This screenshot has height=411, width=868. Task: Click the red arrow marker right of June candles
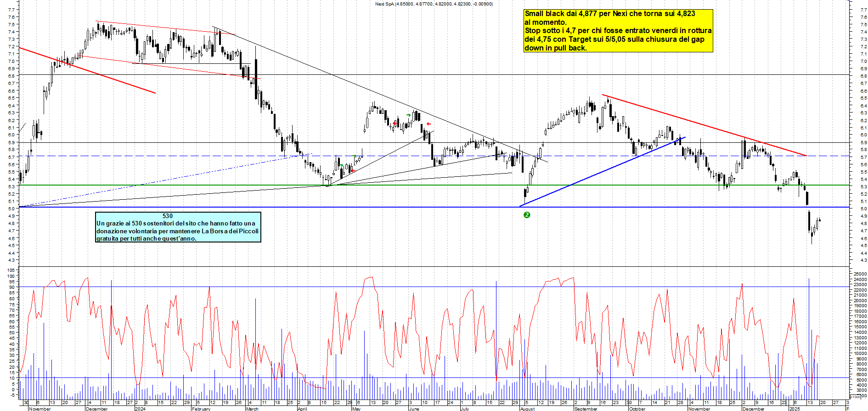[428, 124]
